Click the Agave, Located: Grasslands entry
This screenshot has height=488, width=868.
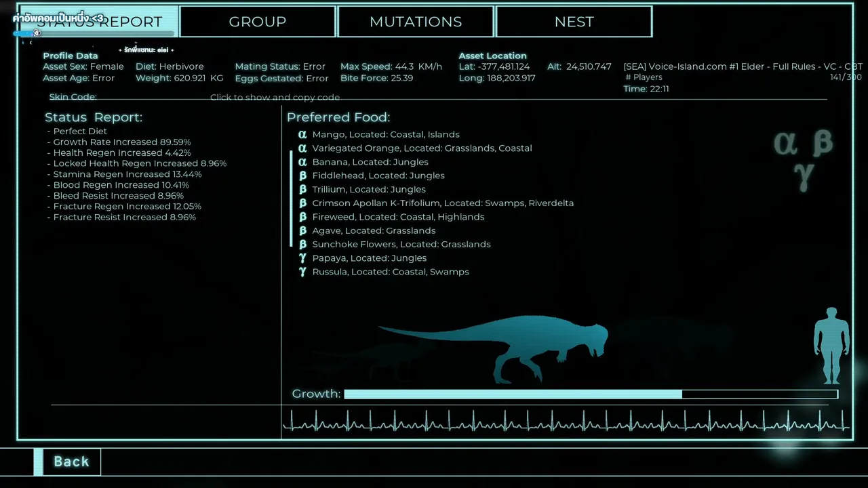point(374,230)
